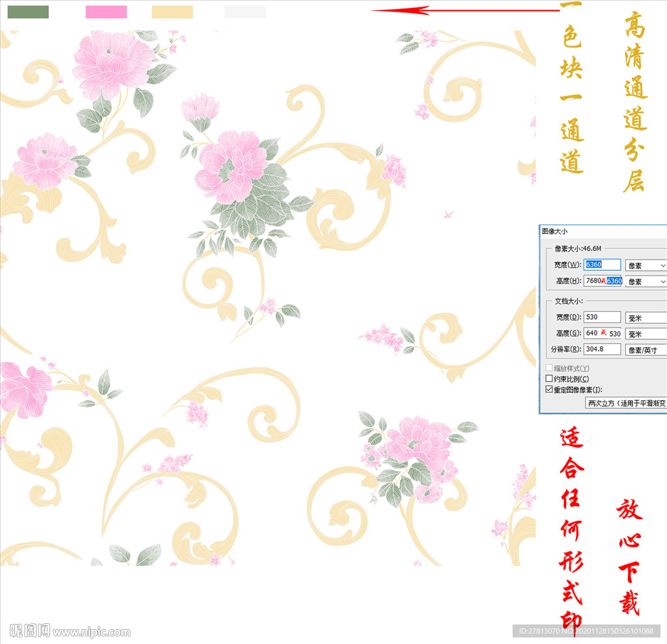Open the resolution unit dropdown 像素/英寸
This screenshot has height=644, width=667.
pyautogui.click(x=646, y=350)
